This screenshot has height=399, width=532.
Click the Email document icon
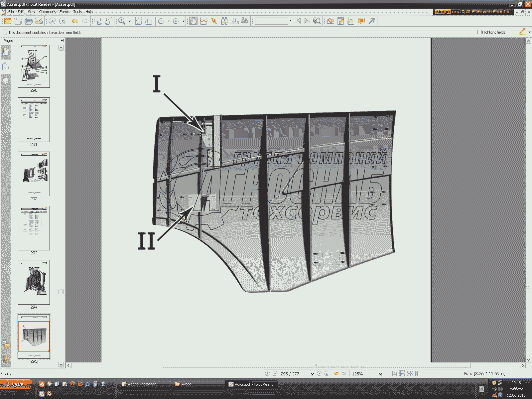pyautogui.click(x=39, y=21)
